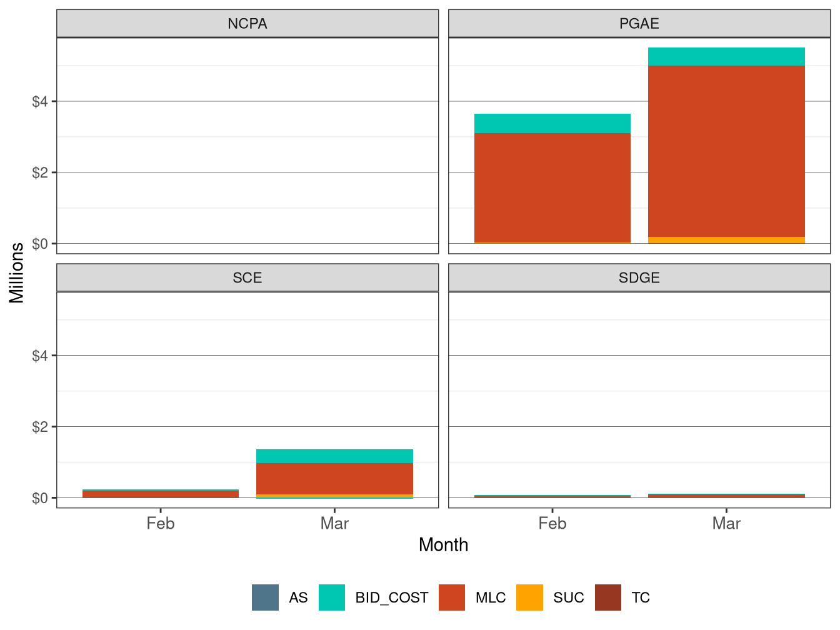Click the BID_COST teal legend swatch
The image size is (840, 630).
point(332,597)
